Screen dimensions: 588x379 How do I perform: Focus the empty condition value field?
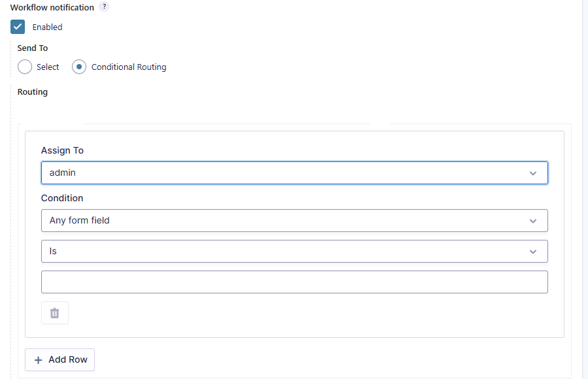pos(294,282)
